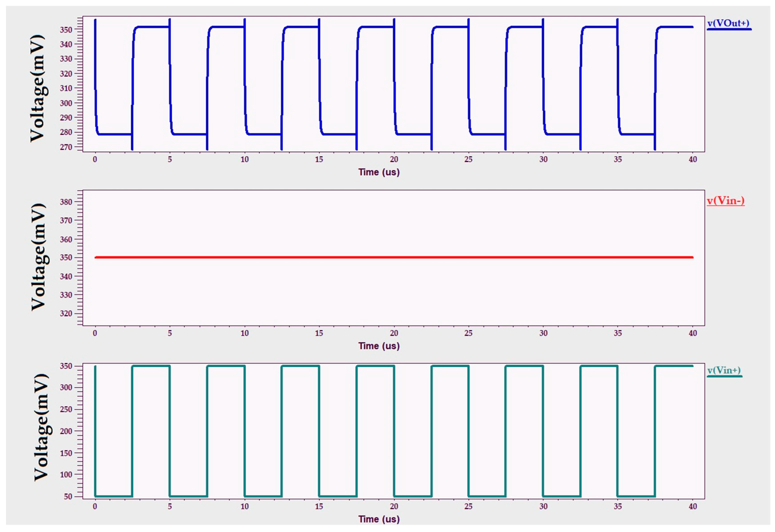Click teal line swatch under v(Vin+) legend

[725, 377]
